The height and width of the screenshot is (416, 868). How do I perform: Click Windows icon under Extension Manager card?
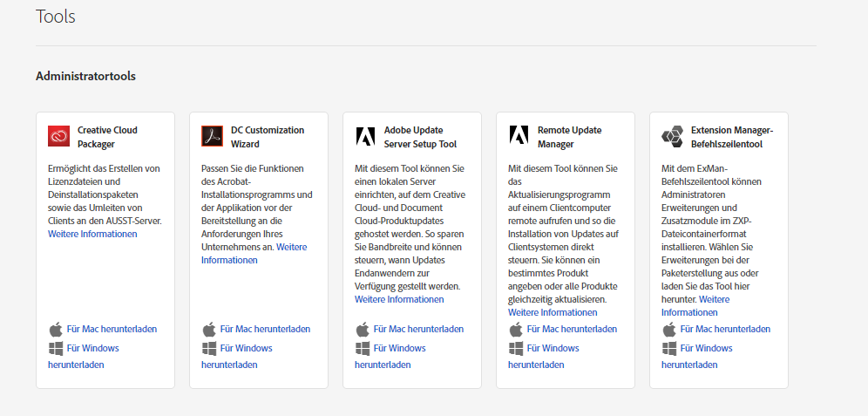[669, 348]
